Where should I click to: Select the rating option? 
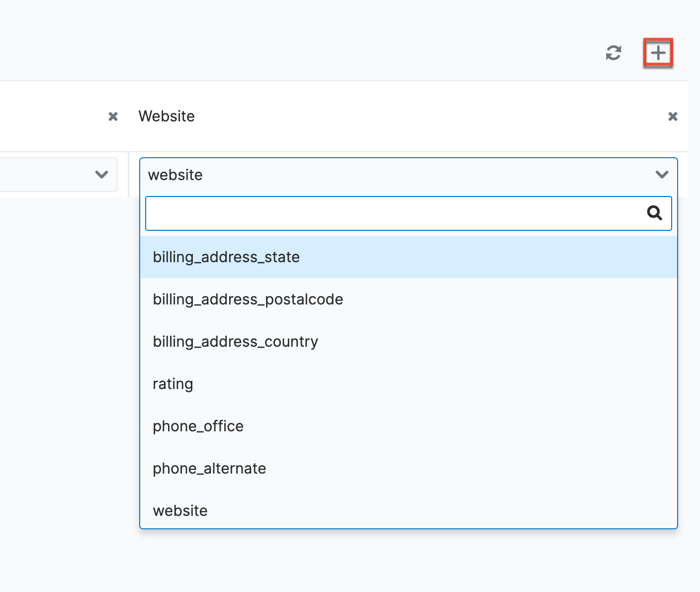pyautogui.click(x=173, y=384)
